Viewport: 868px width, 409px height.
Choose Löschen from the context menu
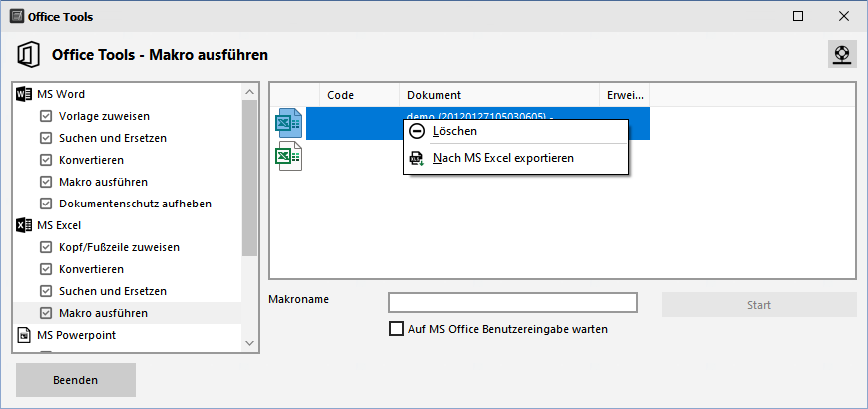click(516, 131)
